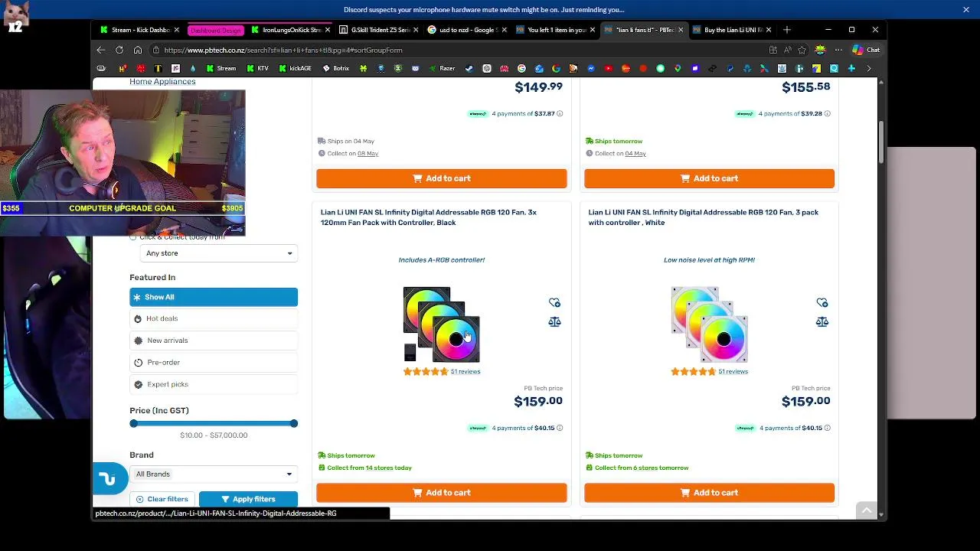The height and width of the screenshot is (551, 980).
Task: Open the Home Appliances category link
Action: (162, 82)
